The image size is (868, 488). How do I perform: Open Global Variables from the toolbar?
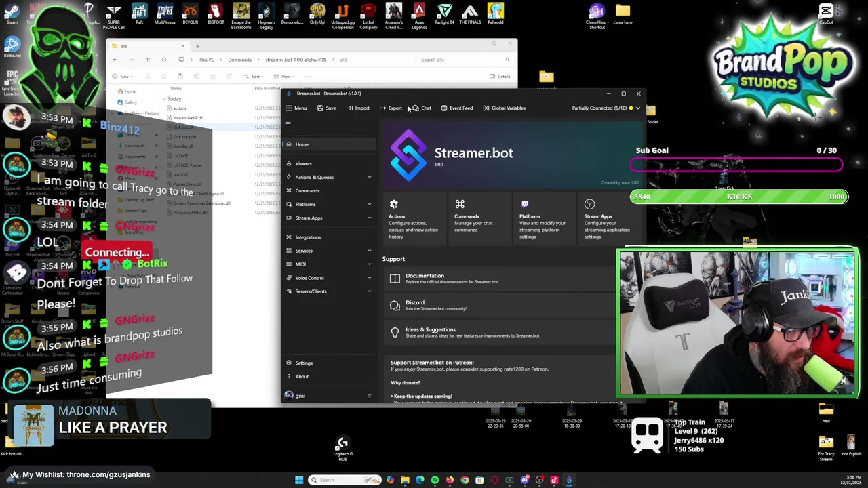(504, 108)
